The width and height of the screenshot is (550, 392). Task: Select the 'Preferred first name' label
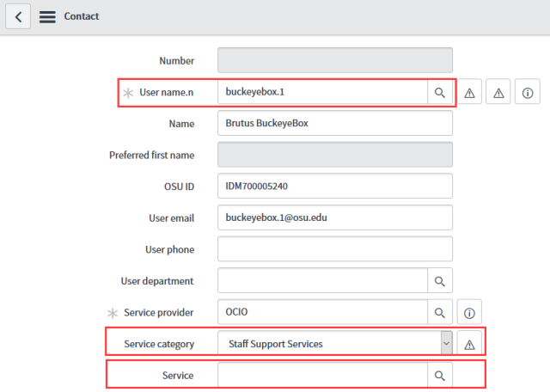151,155
